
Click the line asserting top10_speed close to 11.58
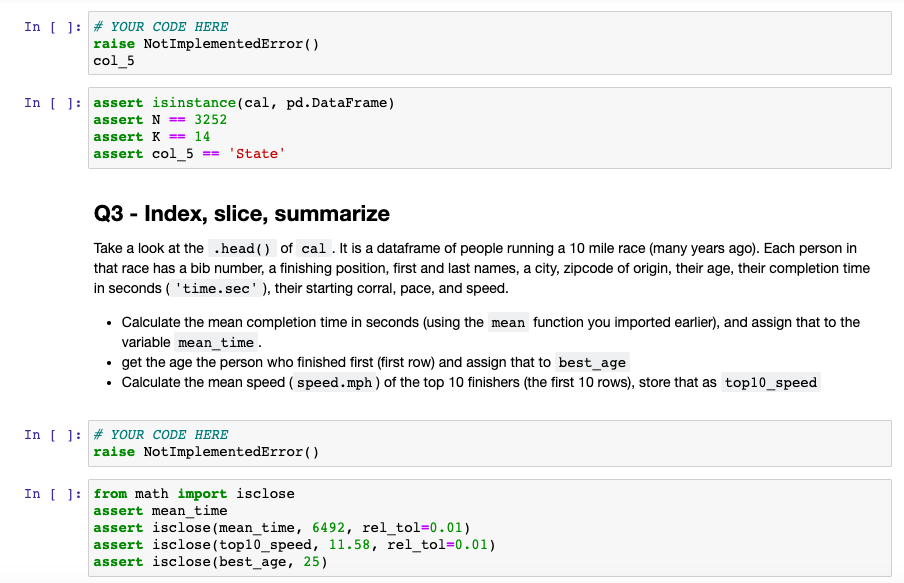coord(295,545)
